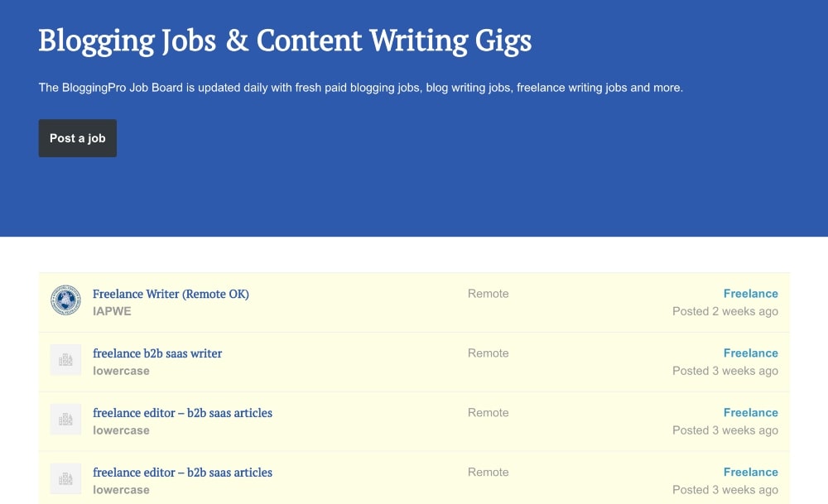
Task: Open the first 'freelance editor – b2b saas articles' listing
Action: (x=183, y=413)
